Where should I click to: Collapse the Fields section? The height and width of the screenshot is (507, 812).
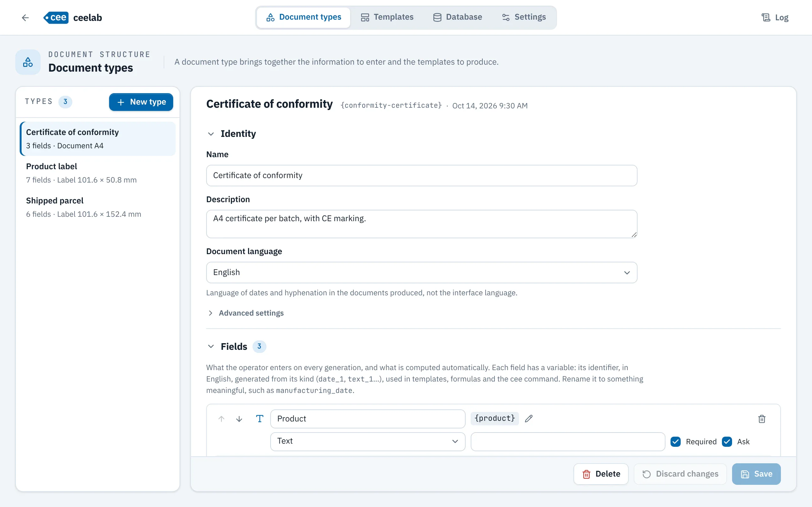tap(211, 346)
